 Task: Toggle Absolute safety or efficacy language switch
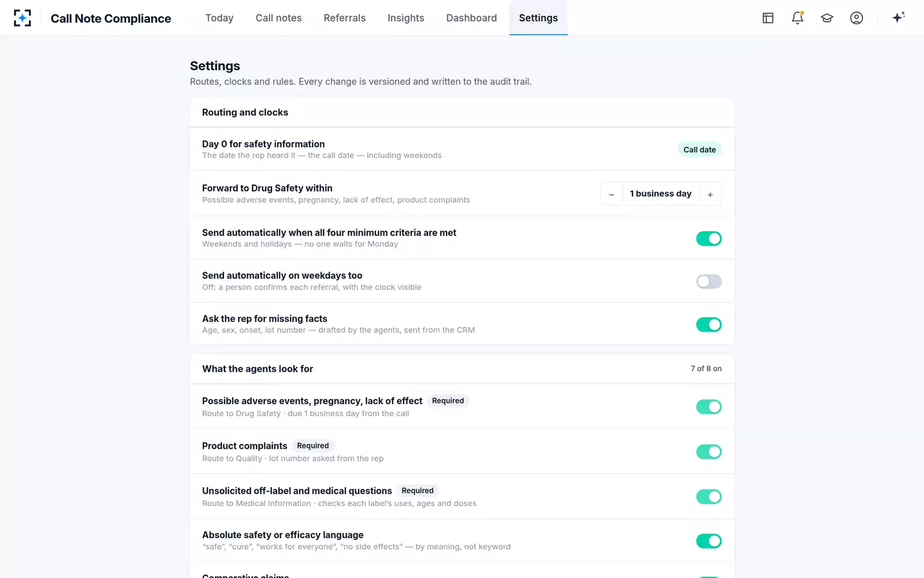click(709, 541)
